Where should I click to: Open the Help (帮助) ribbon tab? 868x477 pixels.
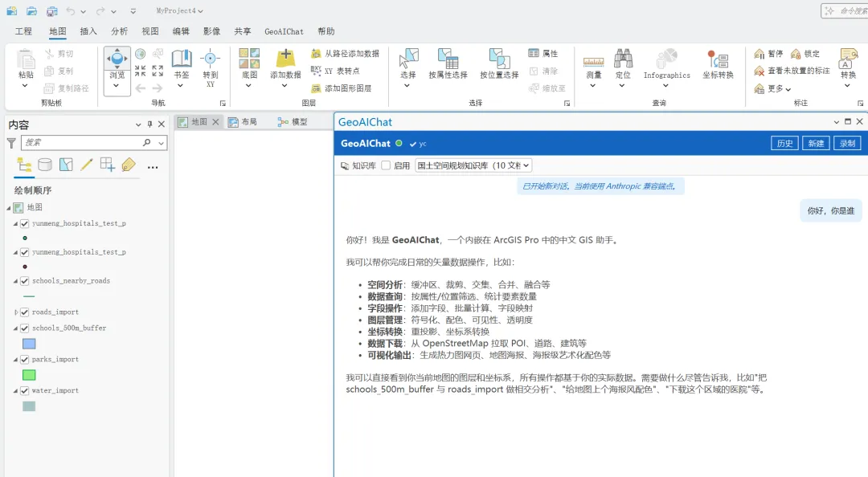pyautogui.click(x=326, y=31)
